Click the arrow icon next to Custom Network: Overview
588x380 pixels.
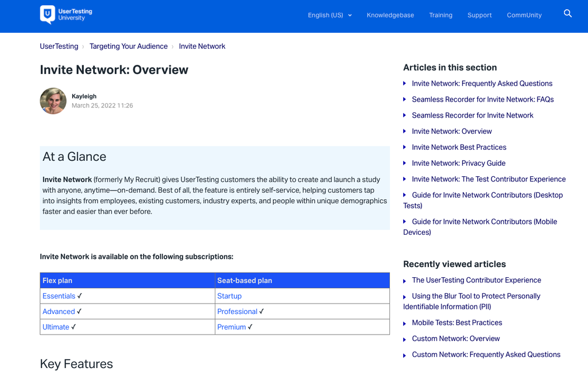click(x=404, y=339)
